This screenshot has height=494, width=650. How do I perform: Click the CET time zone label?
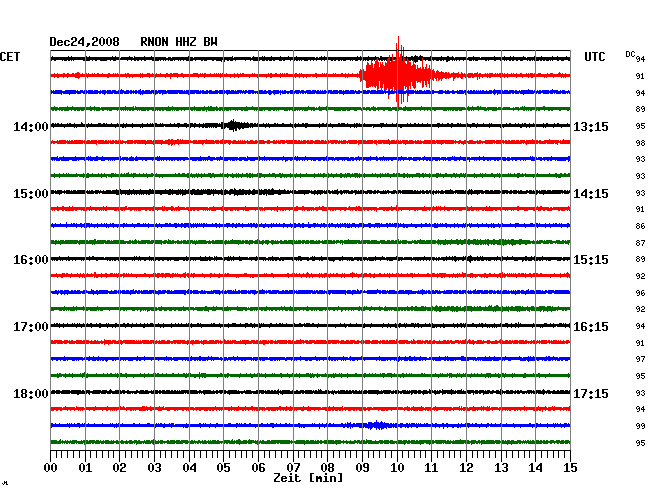tap(10, 57)
